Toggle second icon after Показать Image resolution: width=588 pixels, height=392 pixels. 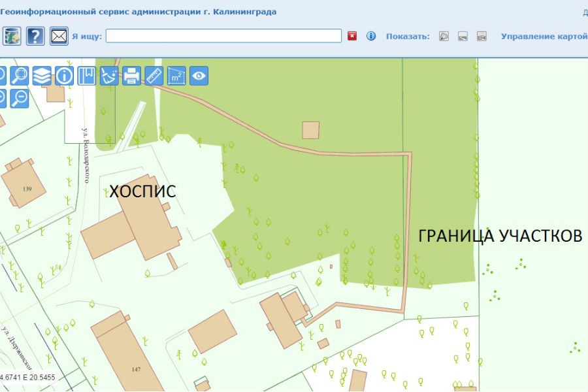tap(463, 36)
